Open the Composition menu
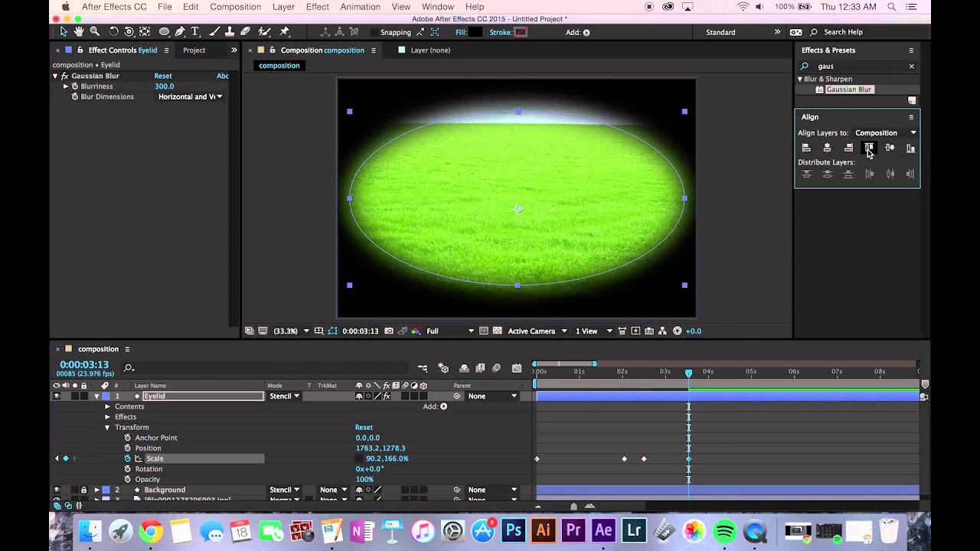980x551 pixels. (x=235, y=7)
